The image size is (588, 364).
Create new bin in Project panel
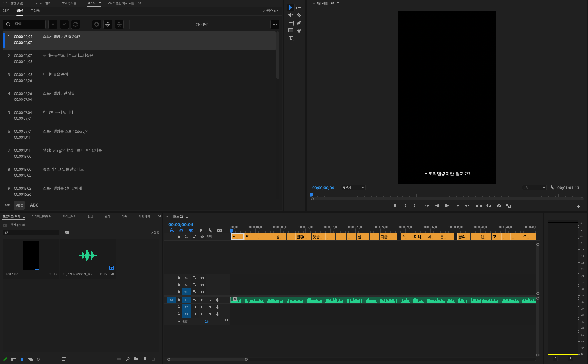(136, 359)
